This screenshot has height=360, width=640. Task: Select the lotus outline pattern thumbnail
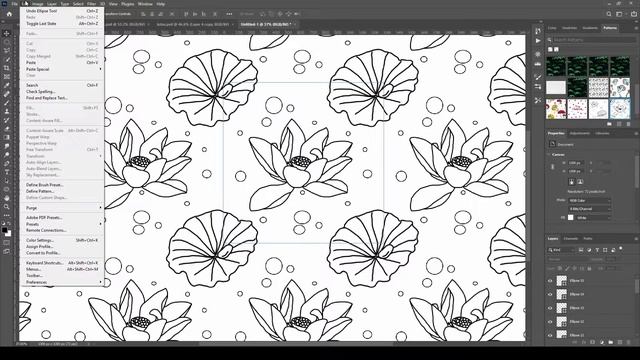(620, 109)
